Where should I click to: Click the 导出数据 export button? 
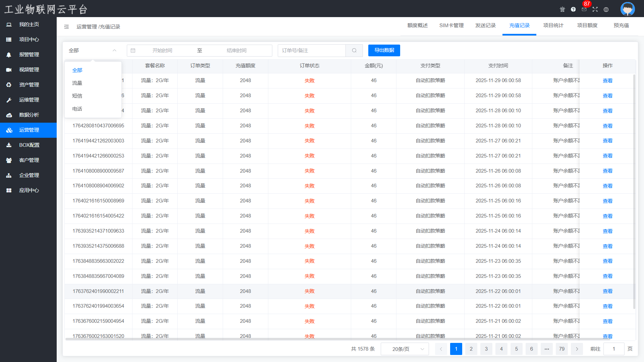coord(384,50)
